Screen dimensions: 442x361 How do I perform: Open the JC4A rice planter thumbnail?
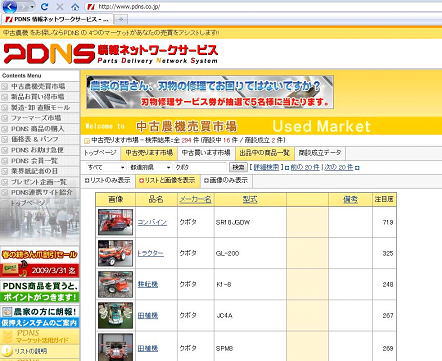[x=115, y=315]
